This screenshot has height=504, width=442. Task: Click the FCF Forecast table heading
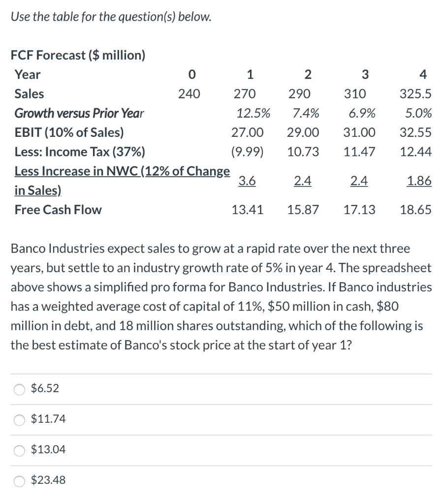point(78,55)
